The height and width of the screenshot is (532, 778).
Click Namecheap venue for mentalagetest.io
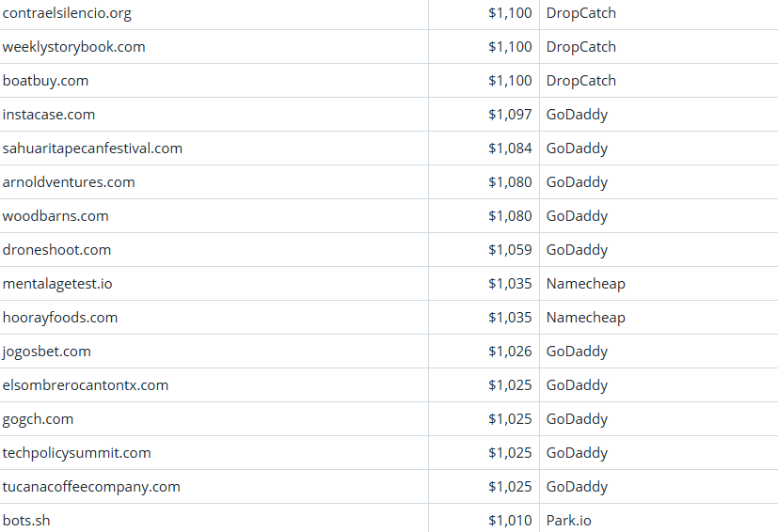tap(585, 284)
